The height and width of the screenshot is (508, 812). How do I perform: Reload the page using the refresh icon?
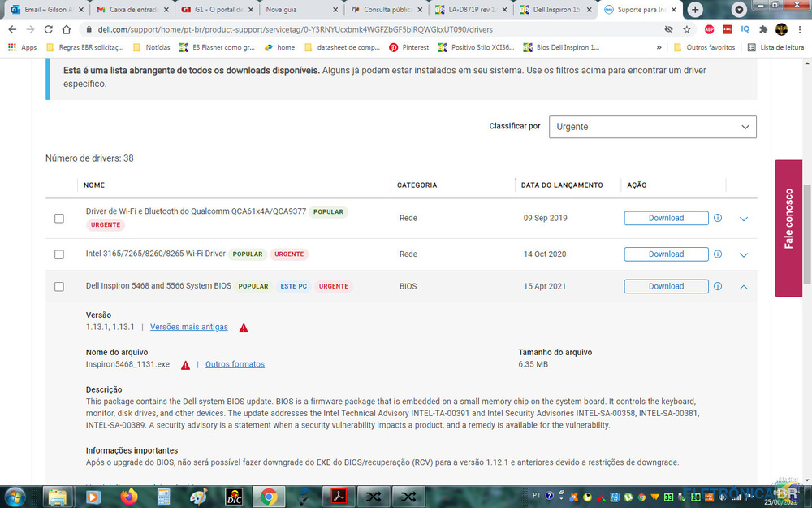[47, 28]
